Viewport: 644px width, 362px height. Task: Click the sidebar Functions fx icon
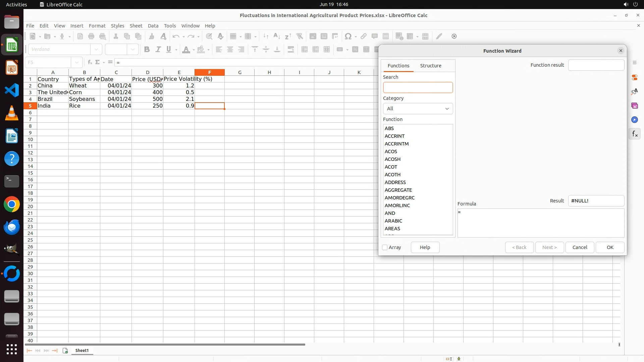click(x=634, y=134)
